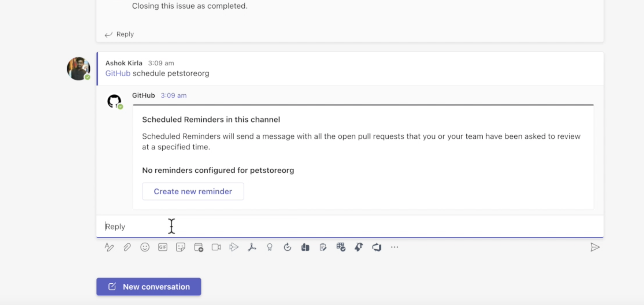Start a New conversation
The height and width of the screenshot is (305, 644).
pos(149,286)
